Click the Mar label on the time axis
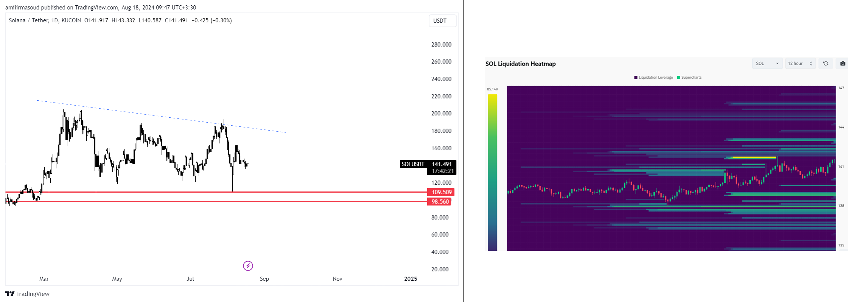868x302 pixels. coord(44,279)
